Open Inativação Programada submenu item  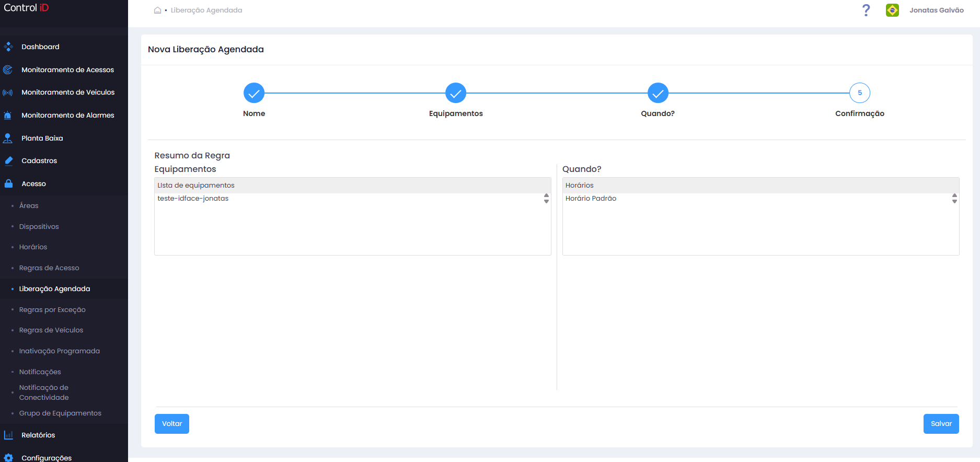60,351
